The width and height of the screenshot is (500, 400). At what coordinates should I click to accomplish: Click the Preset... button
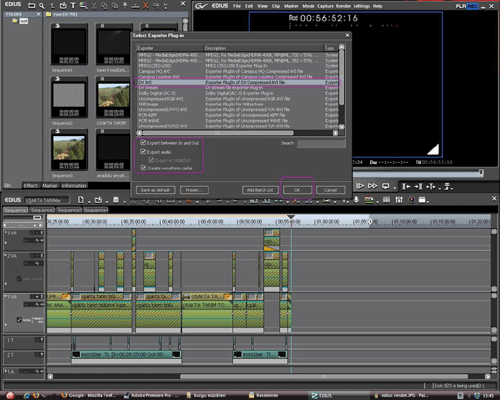point(194,190)
